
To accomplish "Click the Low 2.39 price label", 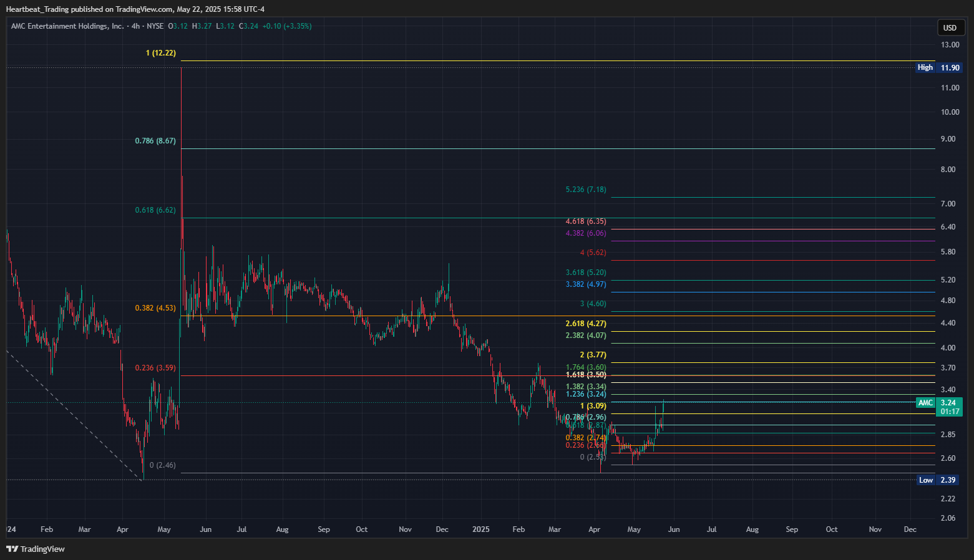I will pyautogui.click(x=938, y=480).
